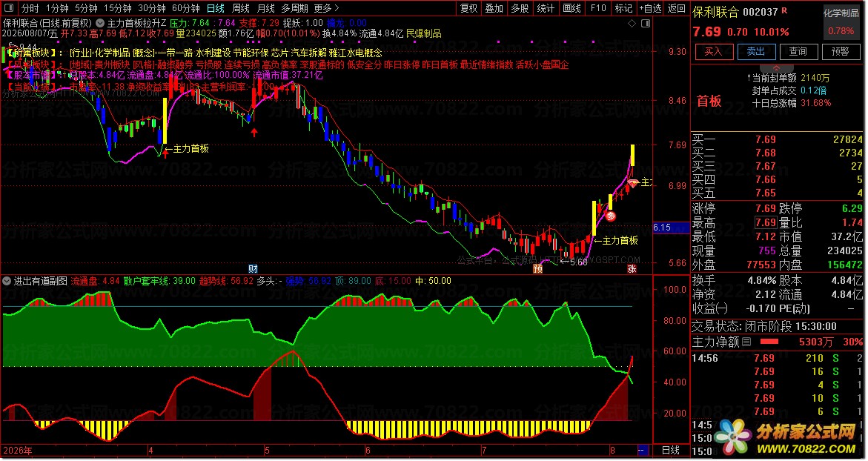This screenshot has height=461, width=868.
Task: Click the 压力: 7.64 indicator value
Action: tap(189, 23)
